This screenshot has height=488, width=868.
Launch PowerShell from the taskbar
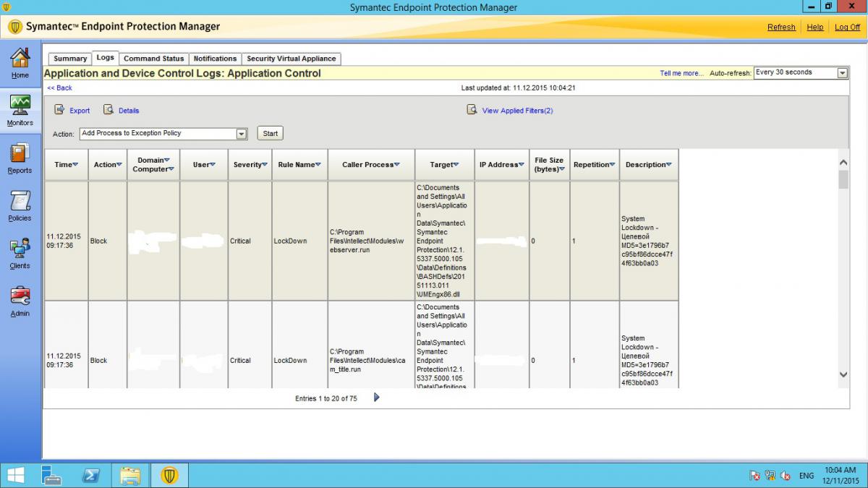pyautogui.click(x=91, y=475)
